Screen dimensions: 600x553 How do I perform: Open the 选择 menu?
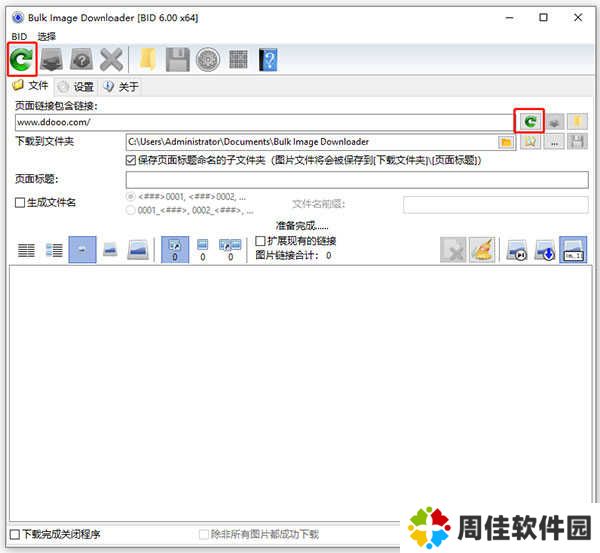(x=47, y=36)
